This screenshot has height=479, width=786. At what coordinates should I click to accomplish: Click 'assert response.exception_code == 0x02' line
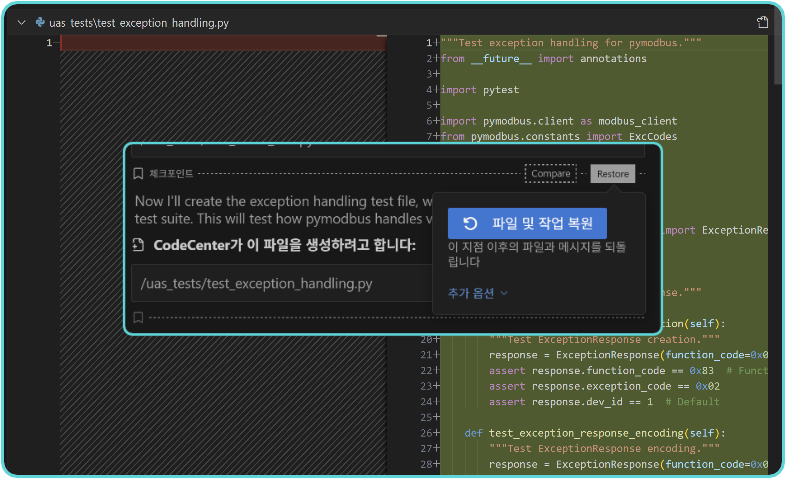point(604,386)
